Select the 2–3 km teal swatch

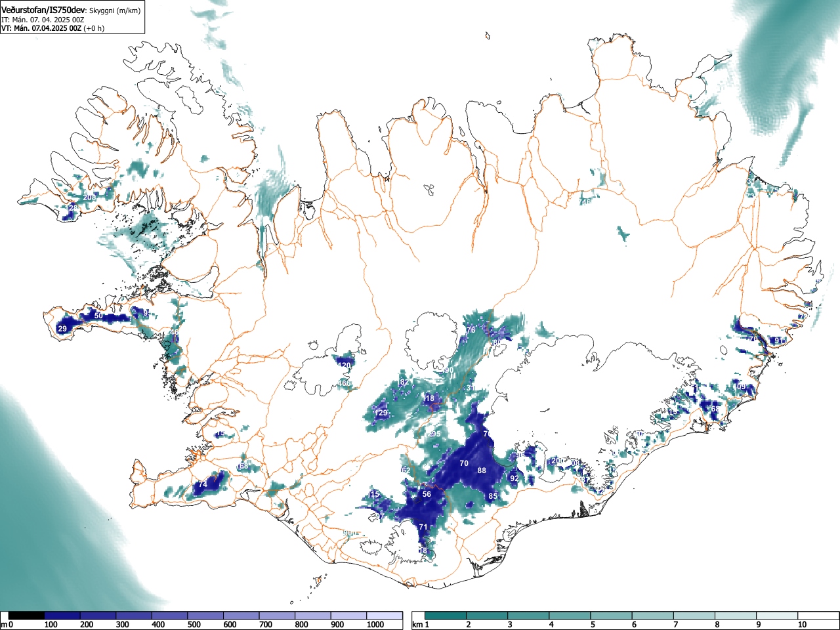coord(488,616)
